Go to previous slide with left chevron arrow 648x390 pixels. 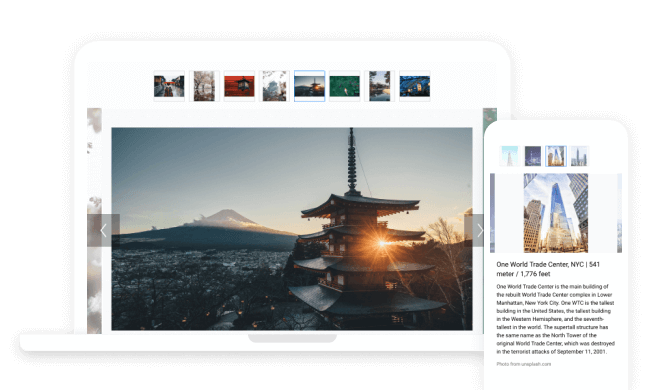point(103,231)
